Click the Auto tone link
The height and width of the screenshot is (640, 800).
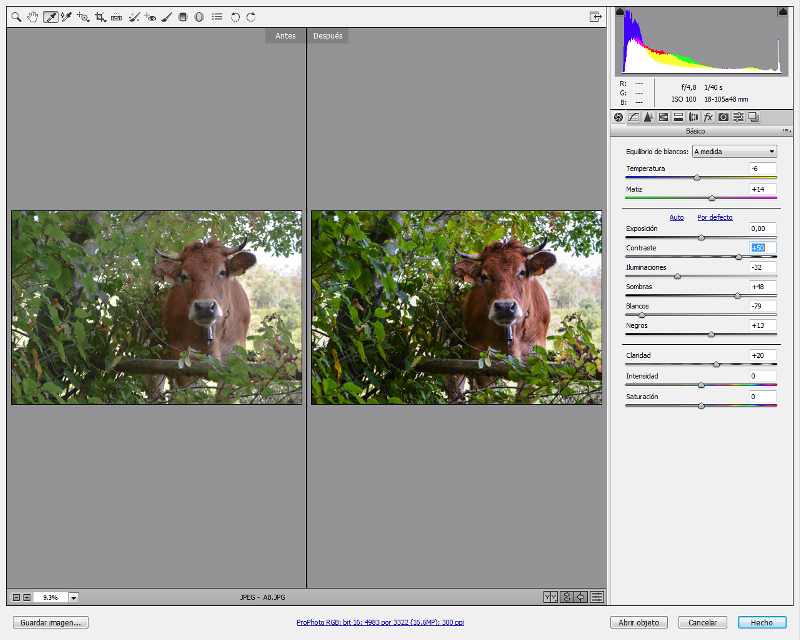coord(677,217)
